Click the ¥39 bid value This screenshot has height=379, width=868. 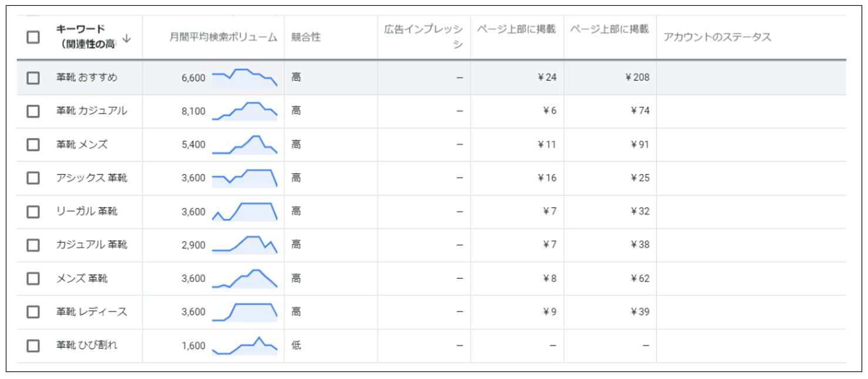[640, 312]
